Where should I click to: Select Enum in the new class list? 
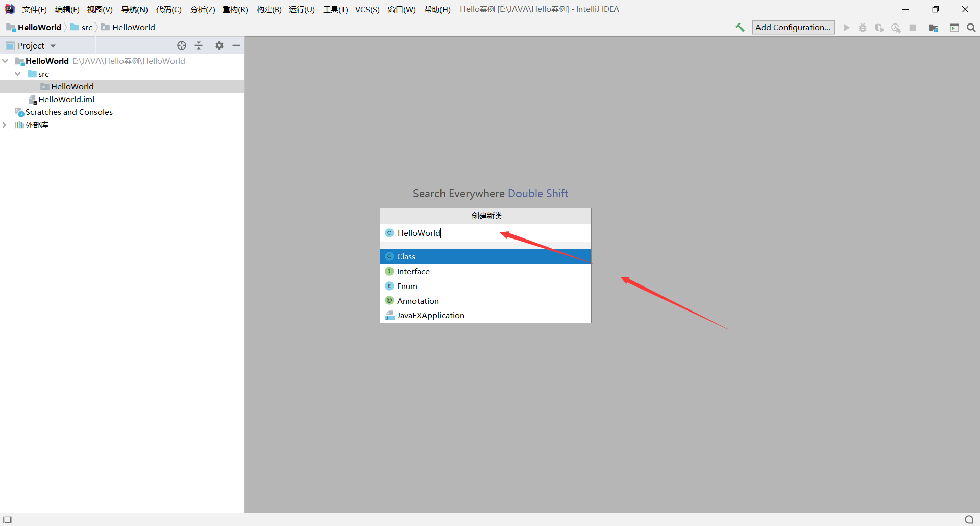[485, 286]
